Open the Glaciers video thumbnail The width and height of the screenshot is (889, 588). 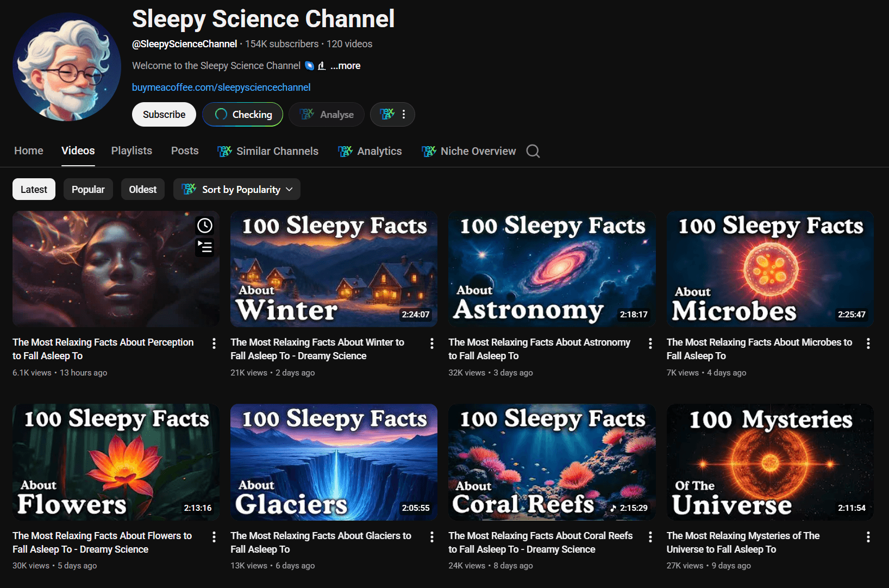pos(334,461)
